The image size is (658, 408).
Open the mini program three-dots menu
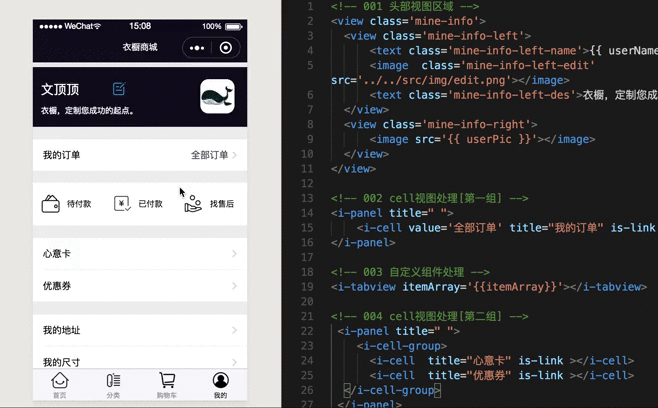pyautogui.click(x=197, y=48)
